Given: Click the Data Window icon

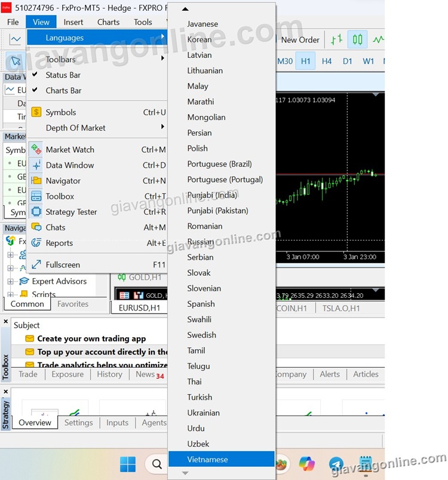Looking at the screenshot, I should (x=36, y=165).
